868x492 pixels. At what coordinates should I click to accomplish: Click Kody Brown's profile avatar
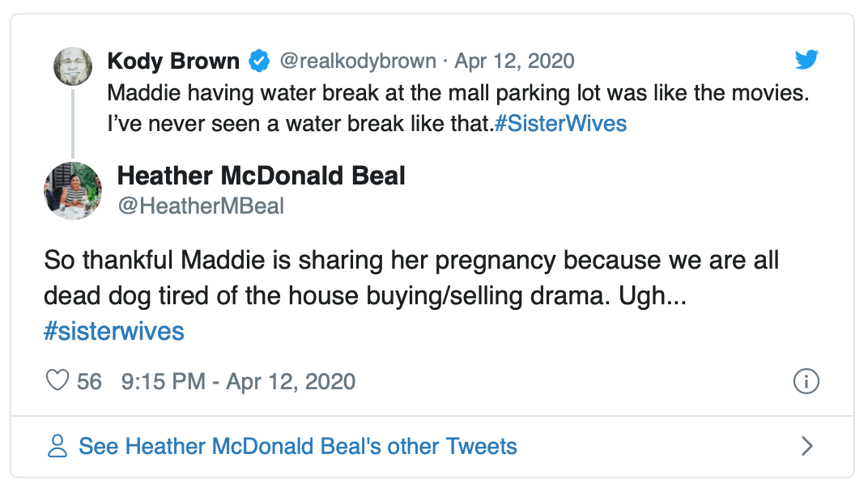(x=72, y=66)
